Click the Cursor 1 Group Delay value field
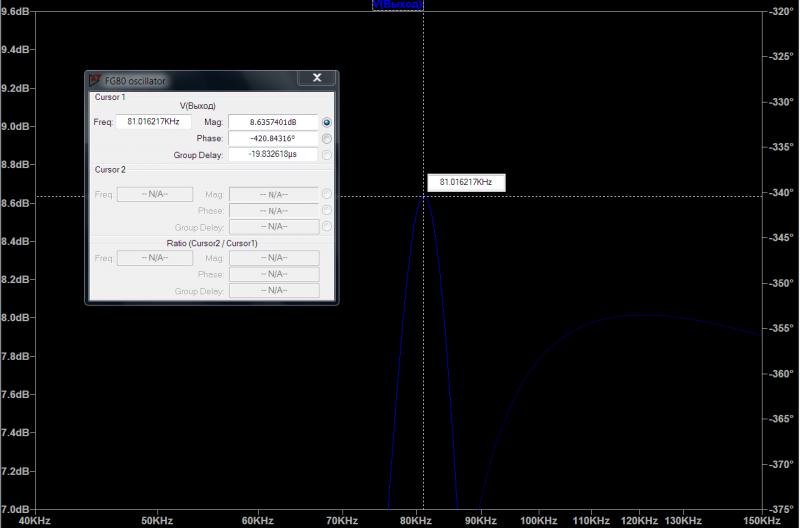This screenshot has height=528, width=800. pos(273,154)
